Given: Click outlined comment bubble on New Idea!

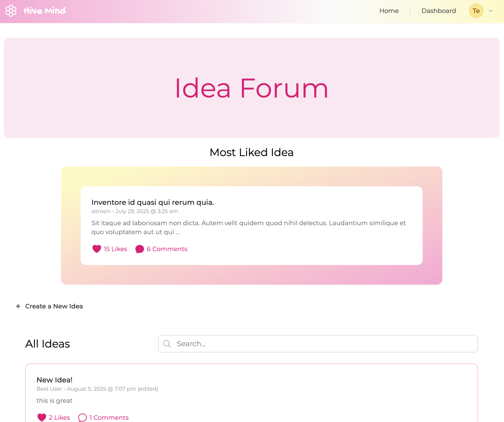Looking at the screenshot, I should click(82, 418).
